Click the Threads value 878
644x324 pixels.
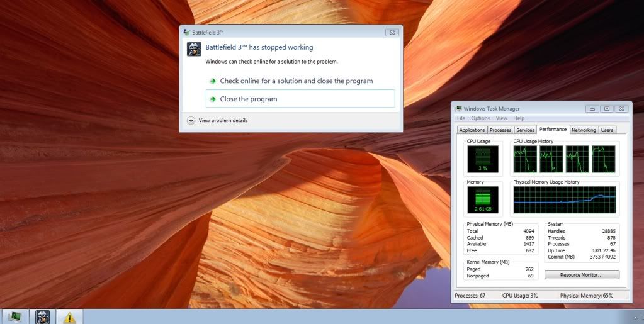point(611,238)
